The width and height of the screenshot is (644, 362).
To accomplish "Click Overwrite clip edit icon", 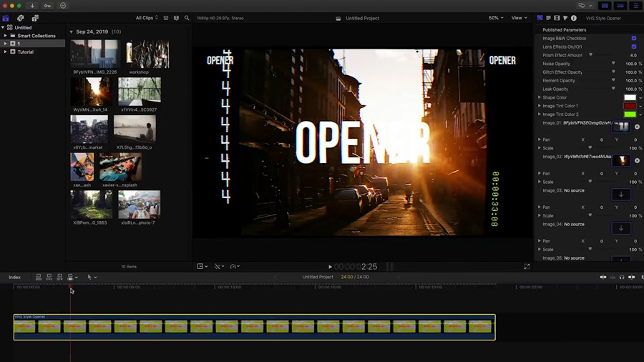I will (70, 277).
